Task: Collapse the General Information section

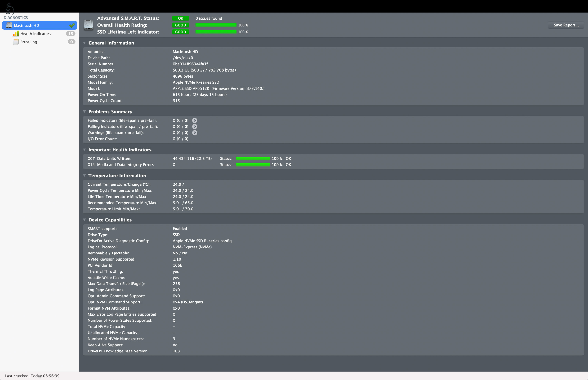Action: 84,43
